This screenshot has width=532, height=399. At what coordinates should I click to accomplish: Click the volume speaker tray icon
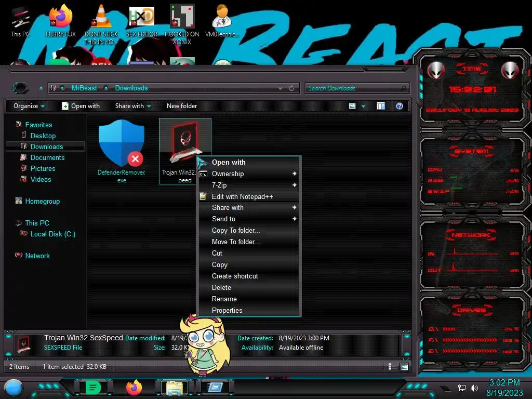point(474,388)
